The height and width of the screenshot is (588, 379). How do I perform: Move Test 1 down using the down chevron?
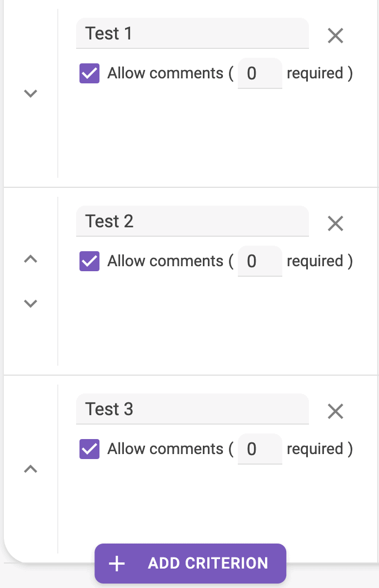(x=31, y=93)
